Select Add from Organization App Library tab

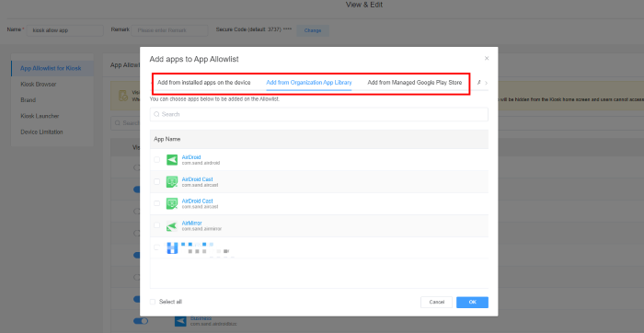click(309, 83)
